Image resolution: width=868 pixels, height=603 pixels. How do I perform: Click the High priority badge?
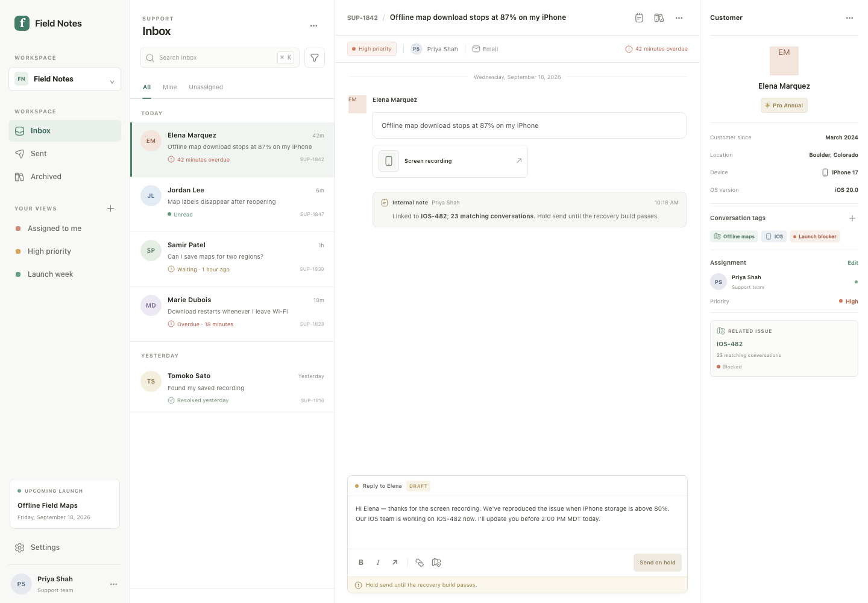tap(372, 49)
